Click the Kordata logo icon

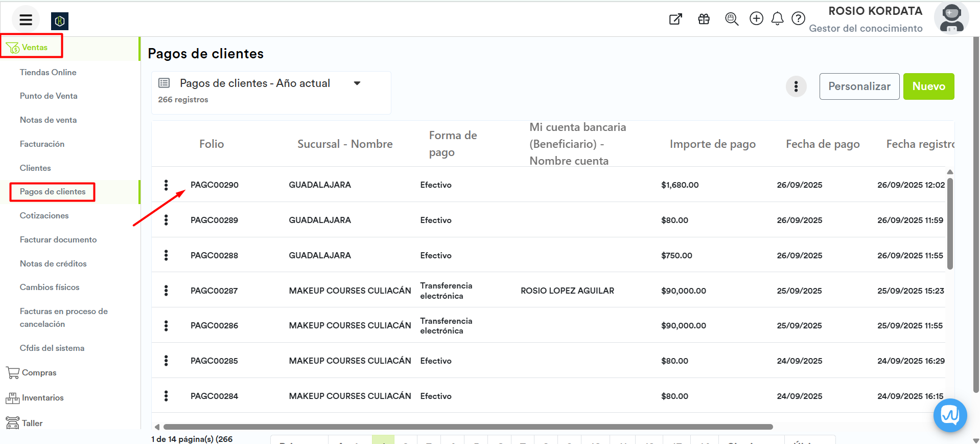[60, 21]
